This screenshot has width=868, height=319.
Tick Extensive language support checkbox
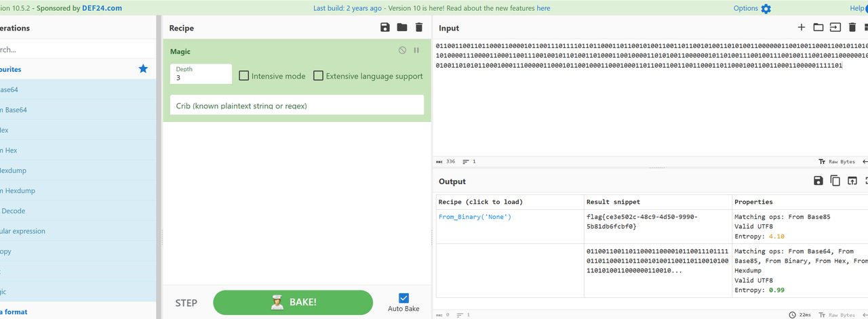click(318, 76)
